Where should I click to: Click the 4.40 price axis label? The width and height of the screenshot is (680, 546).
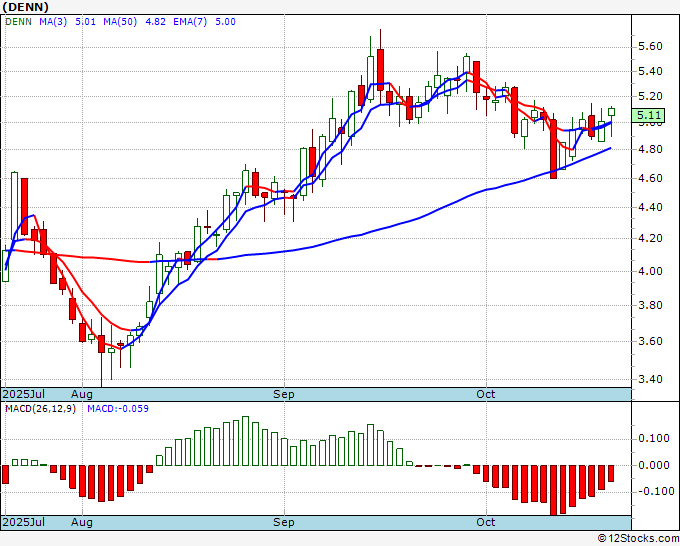(651, 207)
